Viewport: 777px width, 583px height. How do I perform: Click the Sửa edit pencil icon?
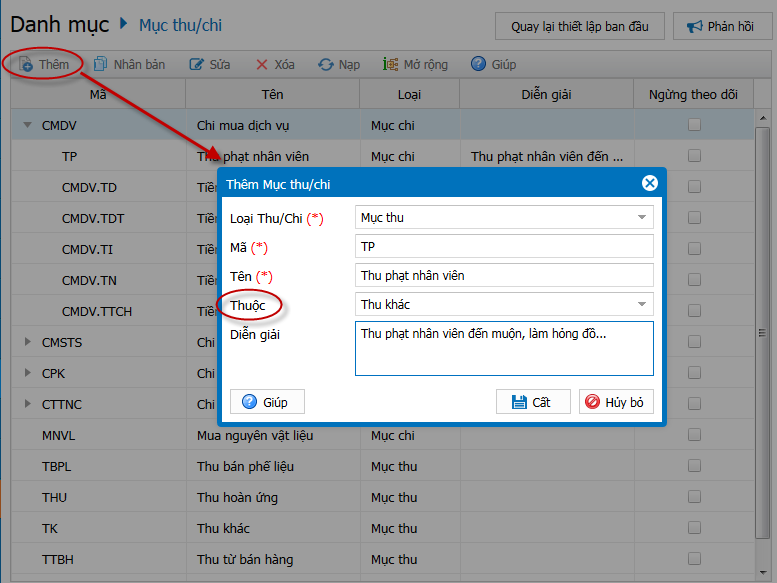(x=196, y=64)
